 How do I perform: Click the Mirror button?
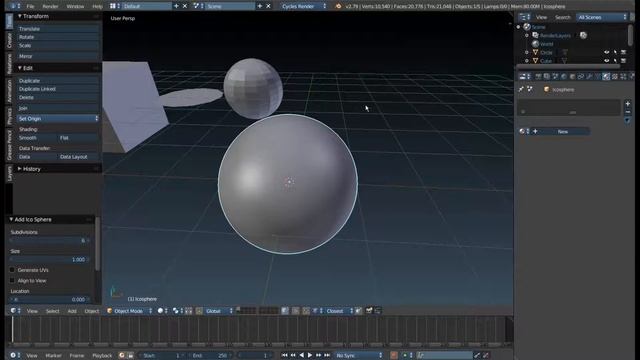coord(58,56)
